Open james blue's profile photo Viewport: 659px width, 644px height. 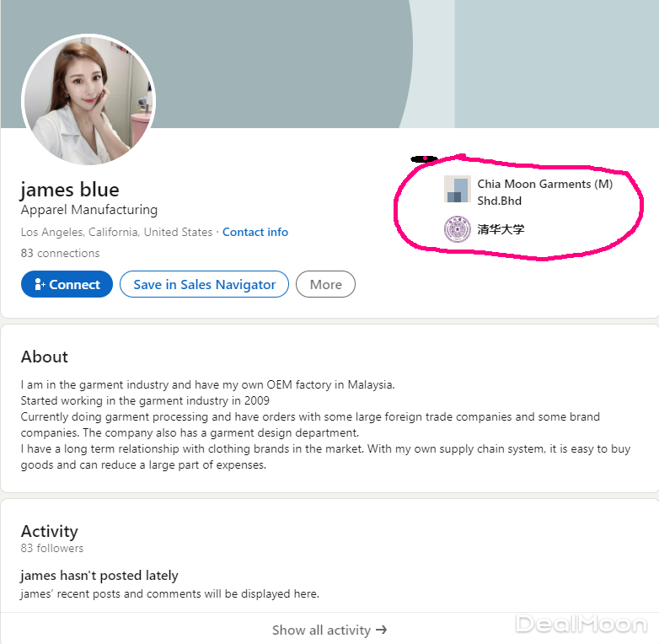(88, 100)
